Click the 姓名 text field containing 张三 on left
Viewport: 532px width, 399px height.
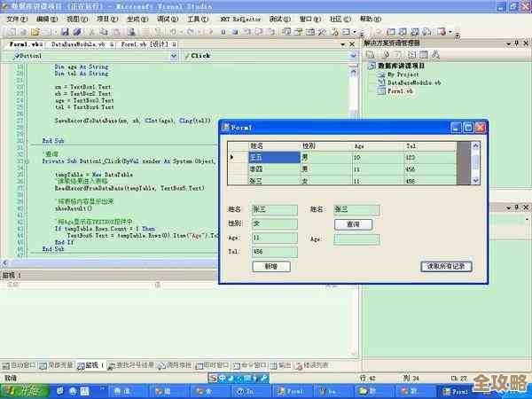pos(274,210)
